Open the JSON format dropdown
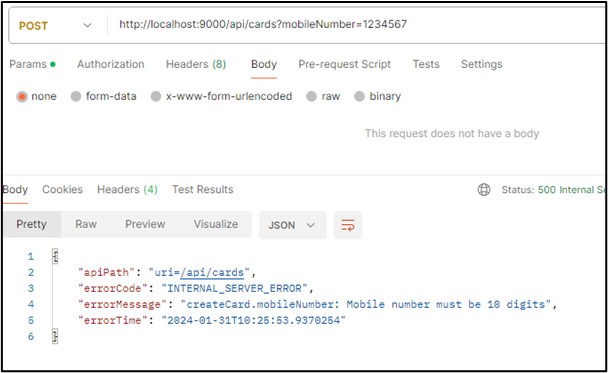The height and width of the screenshot is (373, 608). coord(292,225)
